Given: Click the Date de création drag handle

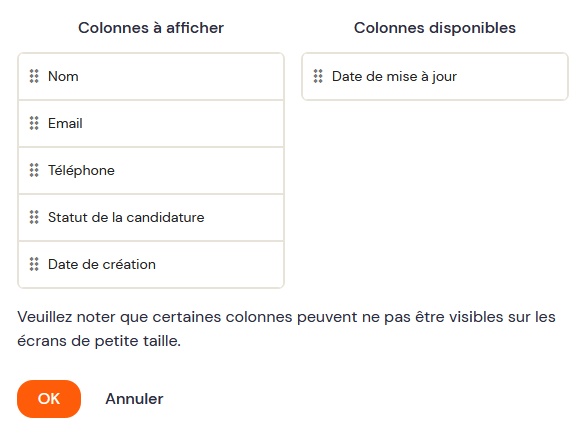Looking at the screenshot, I should click(x=34, y=264).
